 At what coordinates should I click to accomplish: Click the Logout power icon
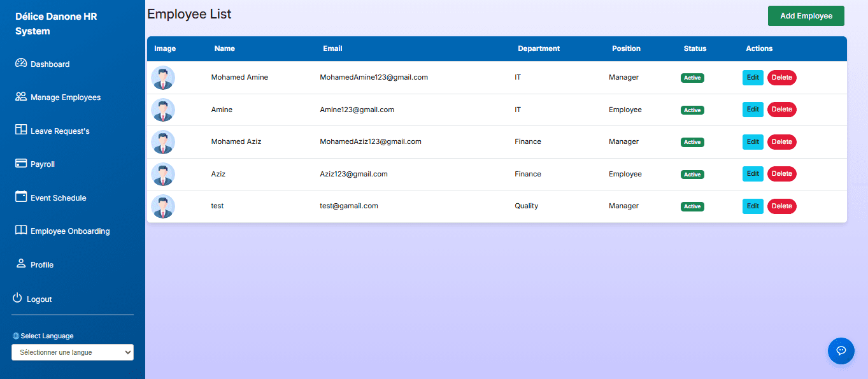click(x=18, y=298)
